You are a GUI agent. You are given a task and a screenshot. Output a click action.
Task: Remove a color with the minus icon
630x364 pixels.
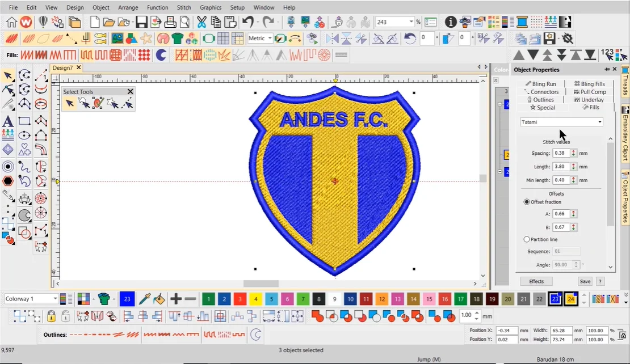(x=190, y=299)
